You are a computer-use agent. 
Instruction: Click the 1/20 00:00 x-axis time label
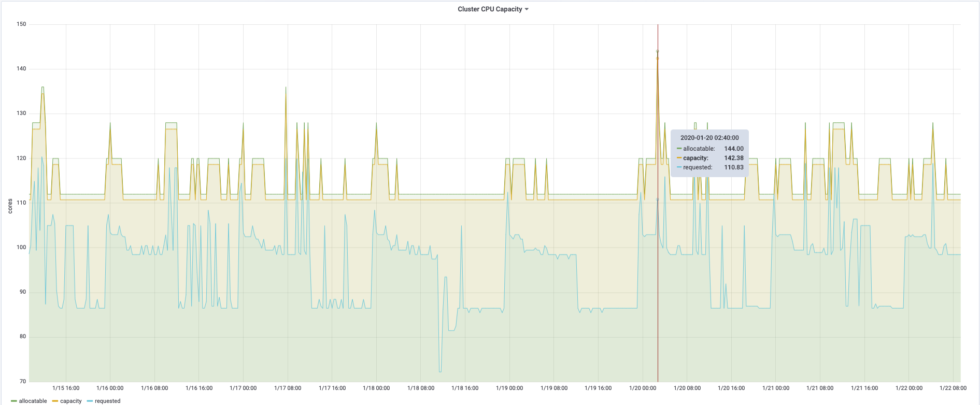coord(643,388)
